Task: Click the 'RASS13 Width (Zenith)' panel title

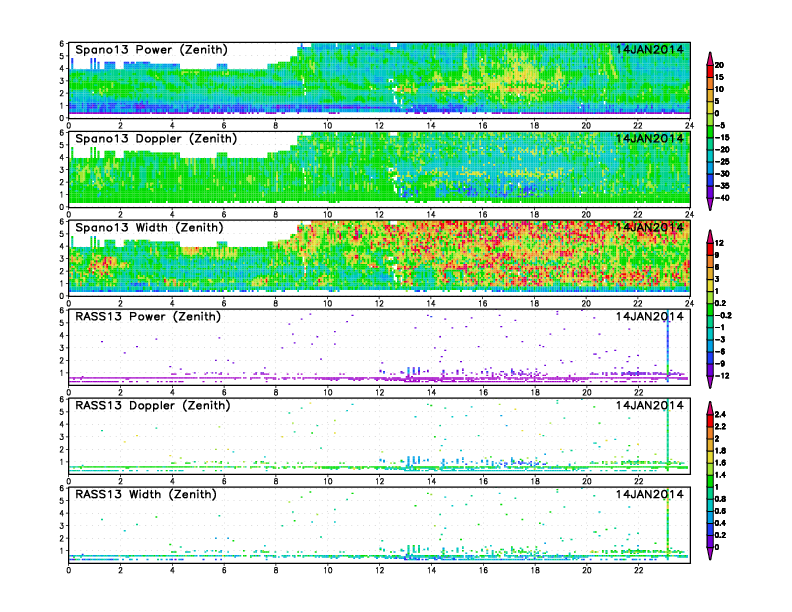Action: (146, 494)
